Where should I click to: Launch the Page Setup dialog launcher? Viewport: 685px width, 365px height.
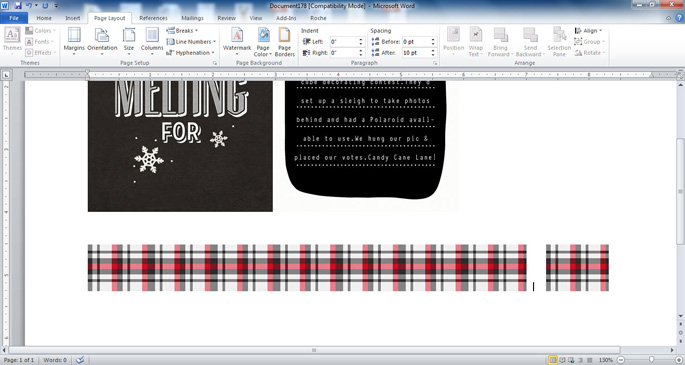click(215, 63)
